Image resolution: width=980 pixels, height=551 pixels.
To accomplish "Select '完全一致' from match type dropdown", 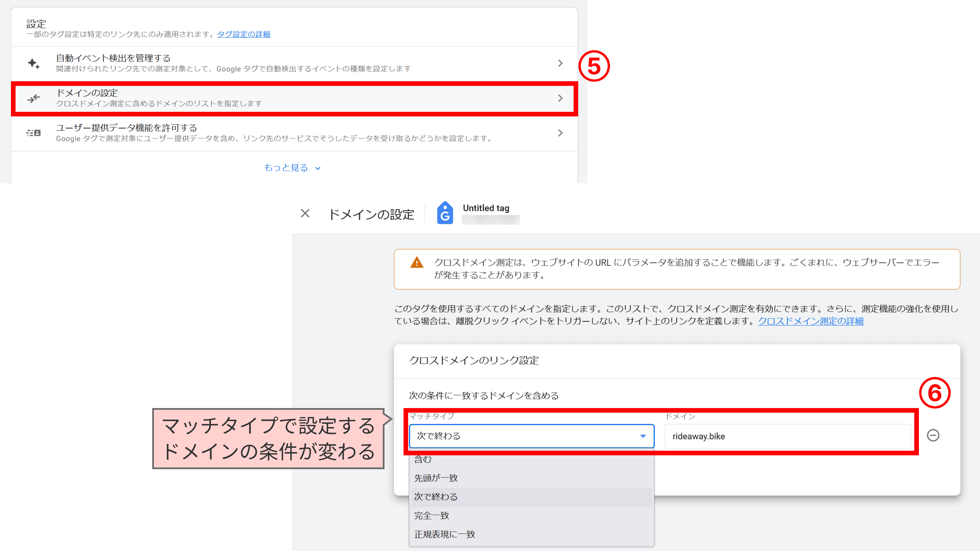I will point(431,515).
